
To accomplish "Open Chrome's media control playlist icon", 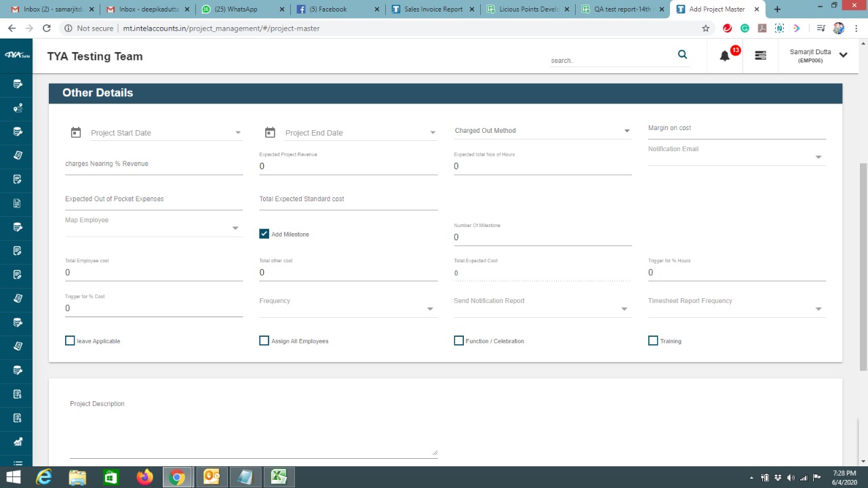I will [821, 28].
